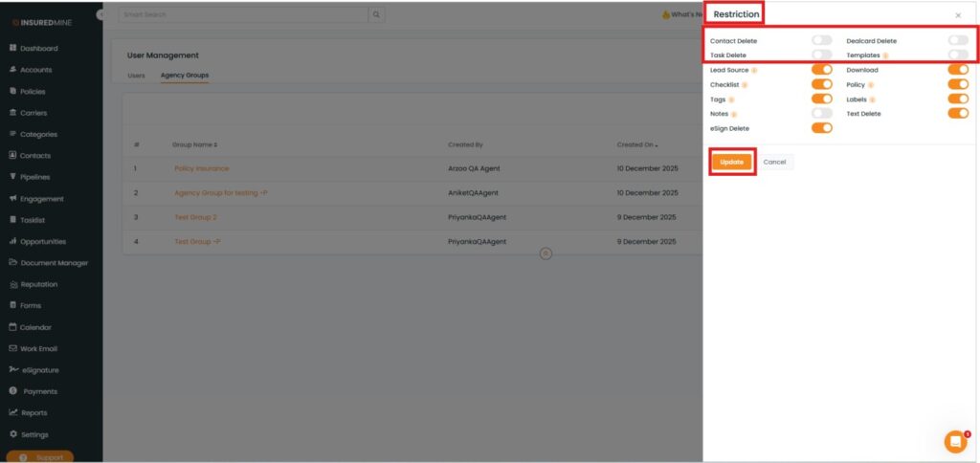Open the Calendar sidebar icon
The width and height of the screenshot is (980, 463).
click(12, 327)
